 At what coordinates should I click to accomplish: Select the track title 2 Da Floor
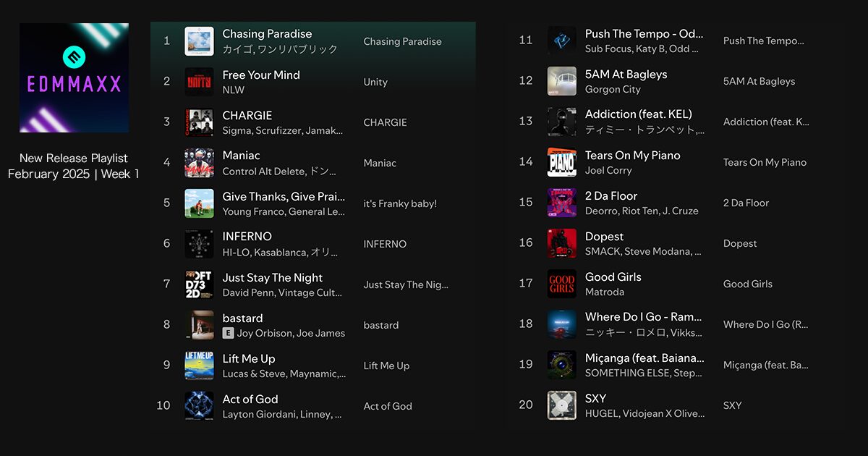click(611, 196)
